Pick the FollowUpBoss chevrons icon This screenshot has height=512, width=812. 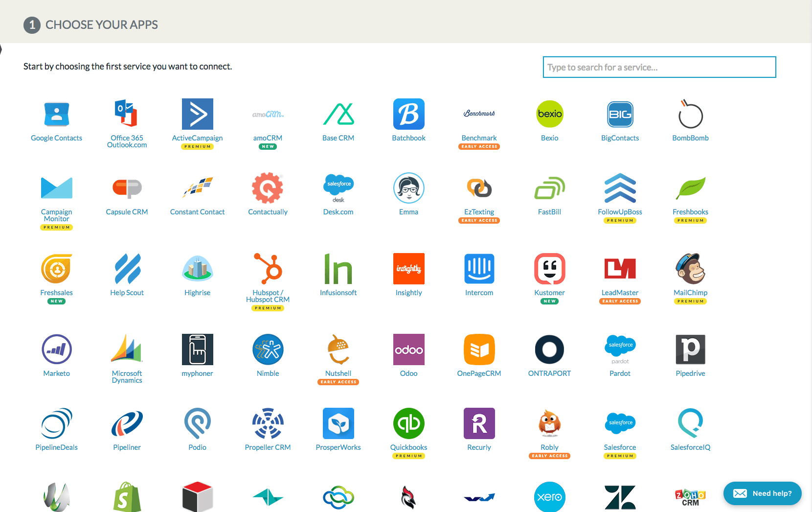620,188
